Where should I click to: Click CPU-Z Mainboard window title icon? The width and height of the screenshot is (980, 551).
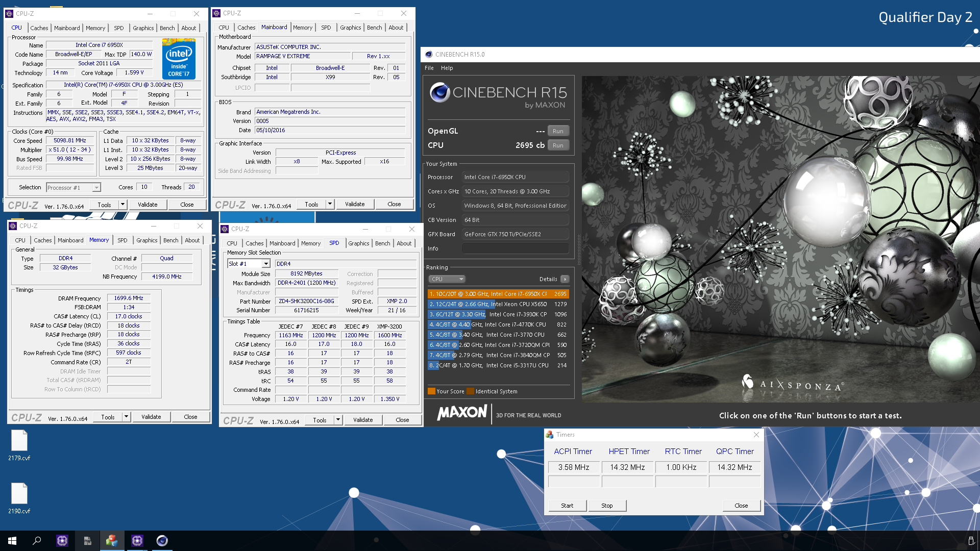pyautogui.click(x=216, y=13)
